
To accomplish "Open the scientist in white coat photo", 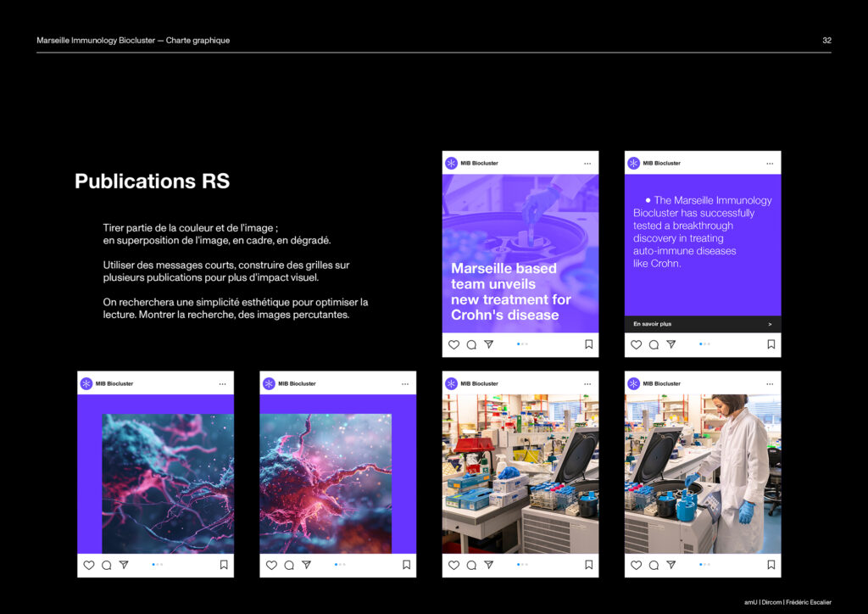I will point(703,474).
